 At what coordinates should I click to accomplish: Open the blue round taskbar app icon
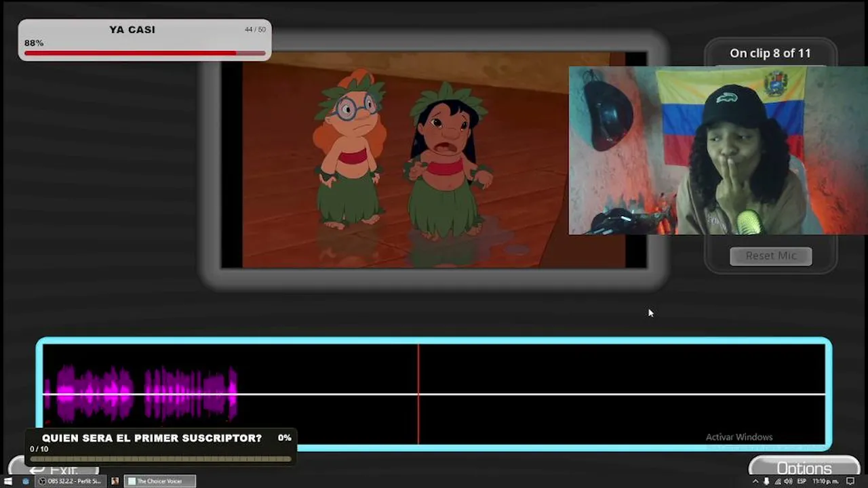click(26, 481)
